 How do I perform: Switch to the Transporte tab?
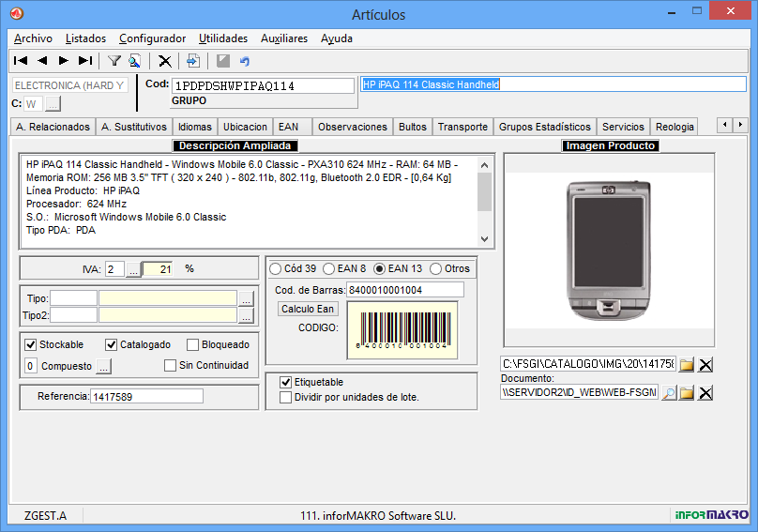pos(462,127)
